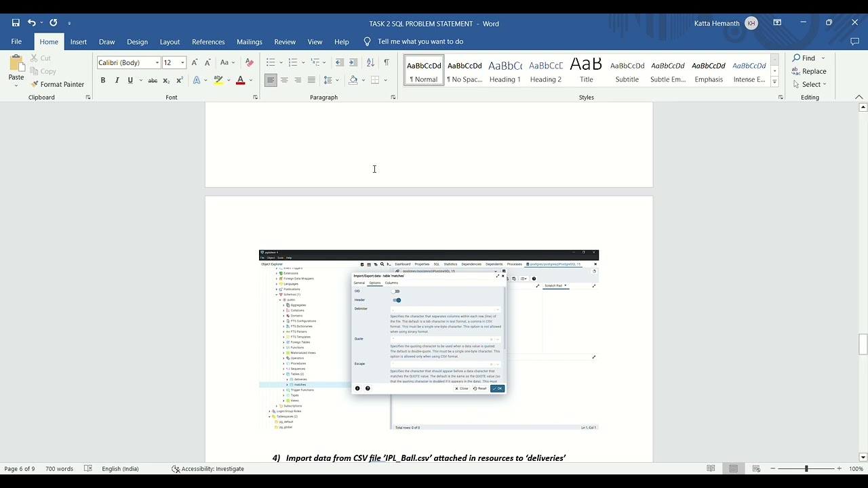Click Justify alignment icon
868x488 pixels.
point(311,80)
